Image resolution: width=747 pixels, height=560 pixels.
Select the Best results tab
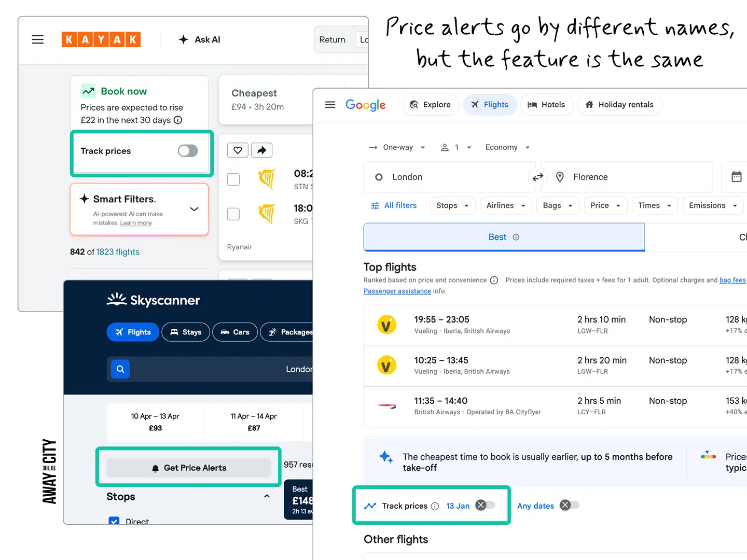click(504, 237)
